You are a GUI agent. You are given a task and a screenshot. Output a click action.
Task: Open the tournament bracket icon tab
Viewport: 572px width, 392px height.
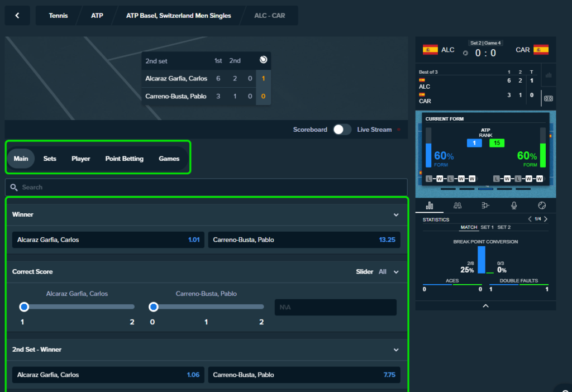point(485,205)
